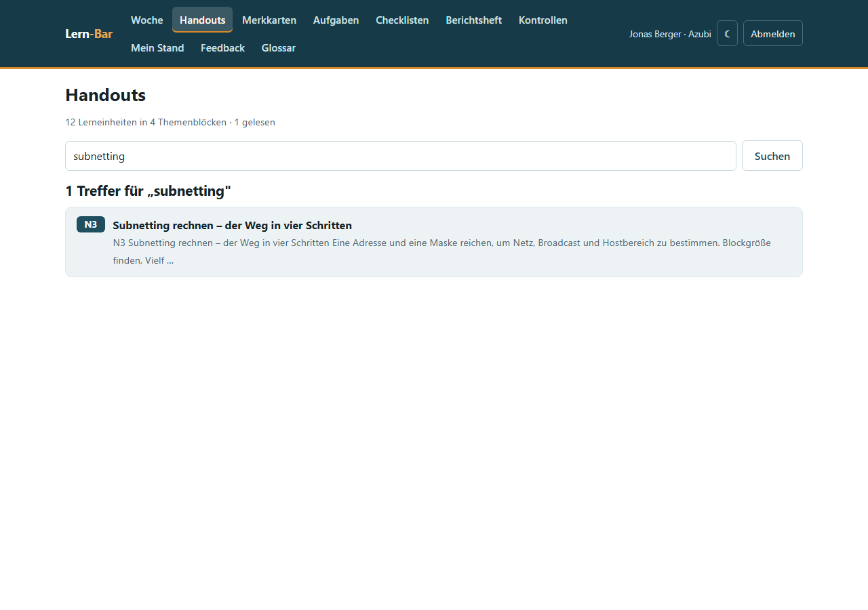This screenshot has height=610, width=868.
Task: Focus the search field containing subnetting
Action: pos(401,156)
